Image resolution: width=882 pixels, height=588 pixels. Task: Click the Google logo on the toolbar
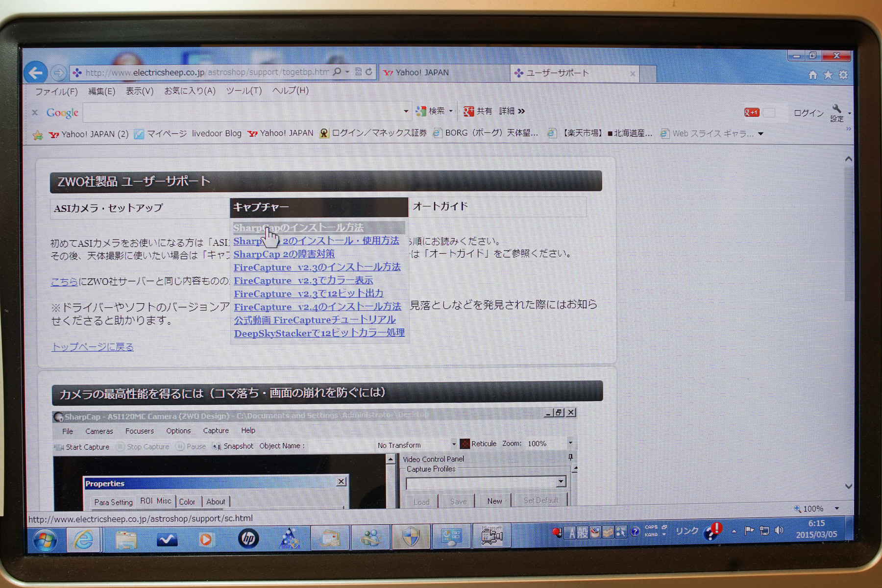click(x=62, y=113)
